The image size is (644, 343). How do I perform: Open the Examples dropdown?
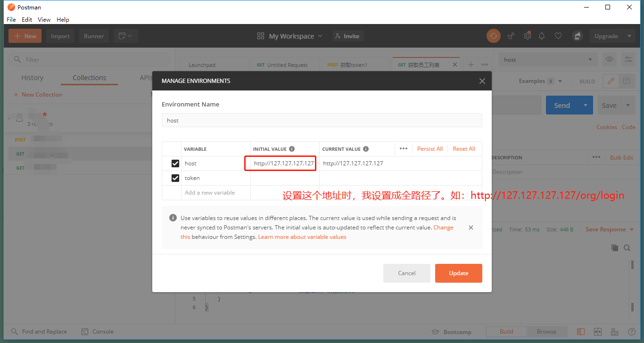tap(541, 81)
